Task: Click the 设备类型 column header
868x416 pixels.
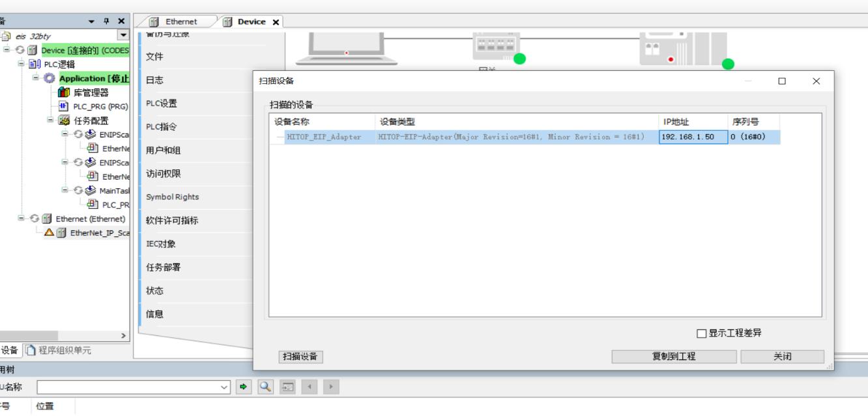Action: pos(517,122)
